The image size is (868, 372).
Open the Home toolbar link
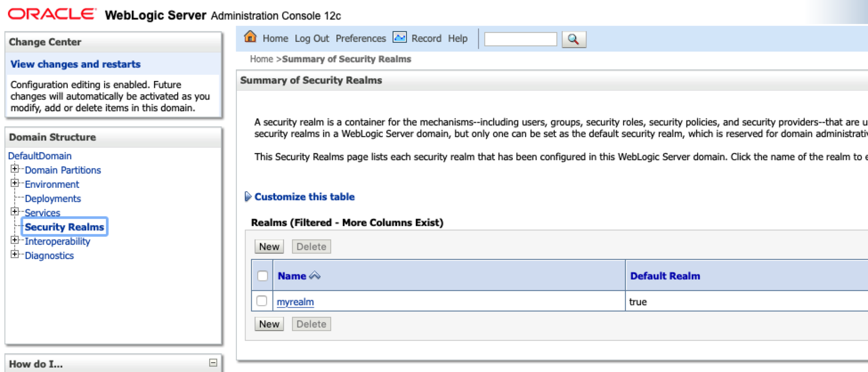pyautogui.click(x=275, y=39)
